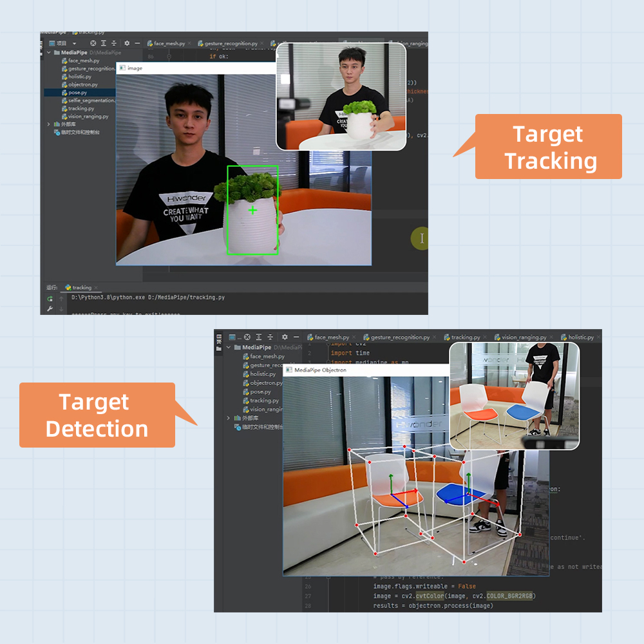Viewport: 644px width, 644px height.
Task: Switch to vision_ranging.py tab in lower editor
Action: point(524,337)
